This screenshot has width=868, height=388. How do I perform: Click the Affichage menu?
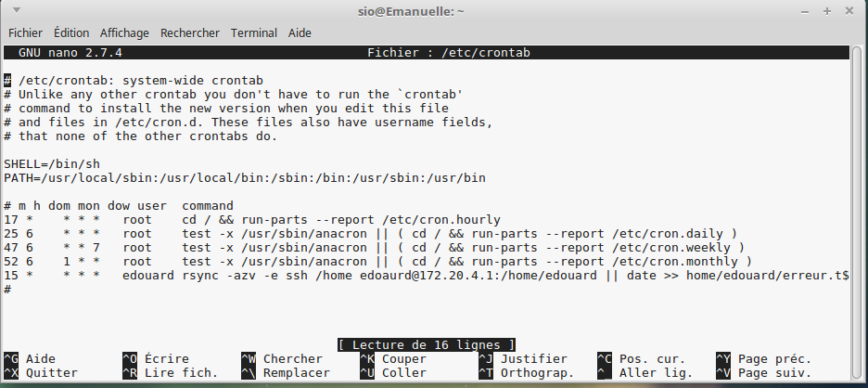pyautogui.click(x=124, y=32)
